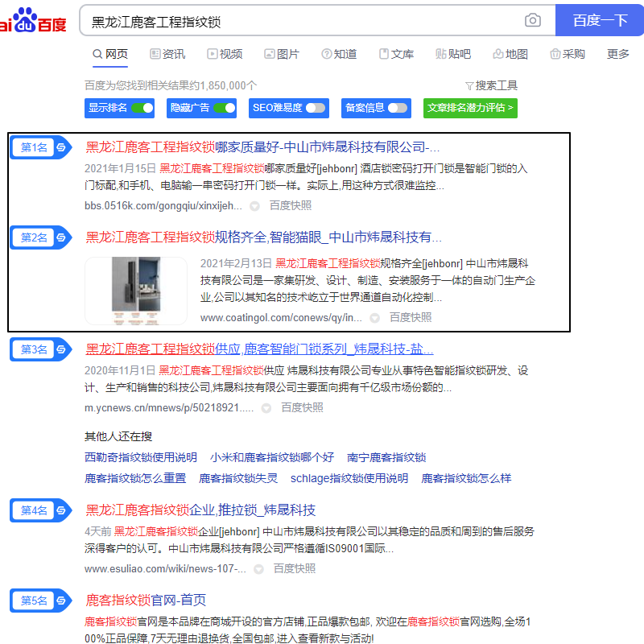Switch to the 地图 tab

510,54
